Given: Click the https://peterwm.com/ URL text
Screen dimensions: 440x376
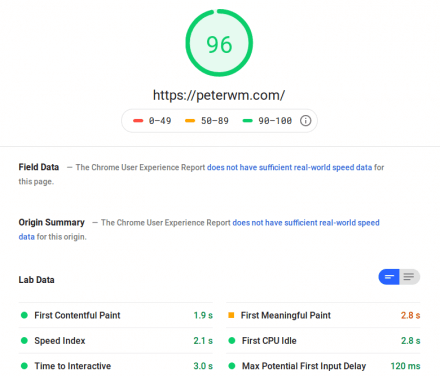Looking at the screenshot, I should pyautogui.click(x=219, y=95).
